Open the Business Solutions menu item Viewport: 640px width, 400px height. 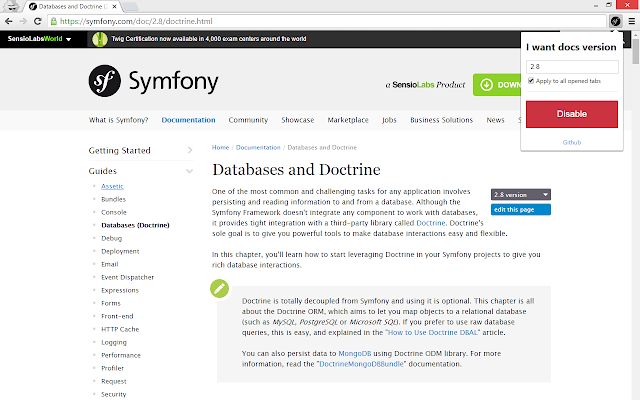click(x=441, y=120)
